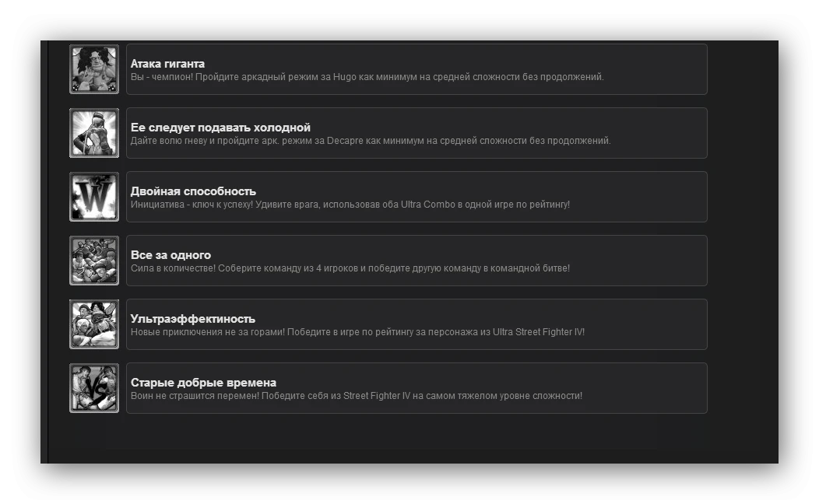Click the Hugo achievement icon
This screenshot has width=819, height=504.
point(94,69)
